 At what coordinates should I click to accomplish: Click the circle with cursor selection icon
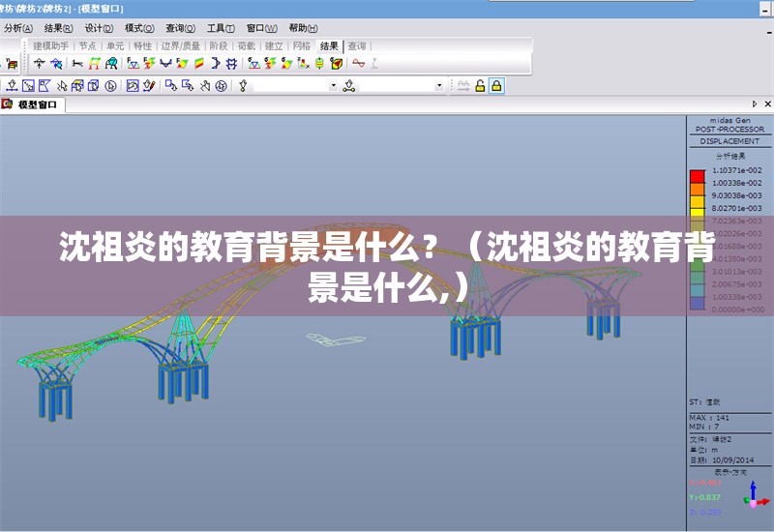pyautogui.click(x=111, y=86)
